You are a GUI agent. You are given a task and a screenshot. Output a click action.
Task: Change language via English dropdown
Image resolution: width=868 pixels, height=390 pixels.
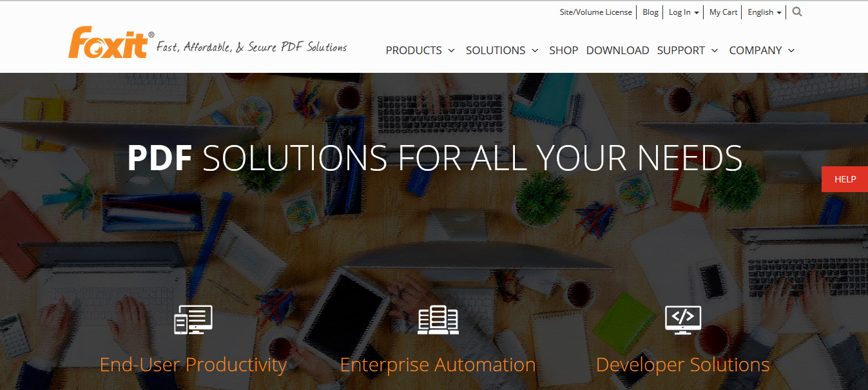[x=764, y=12]
